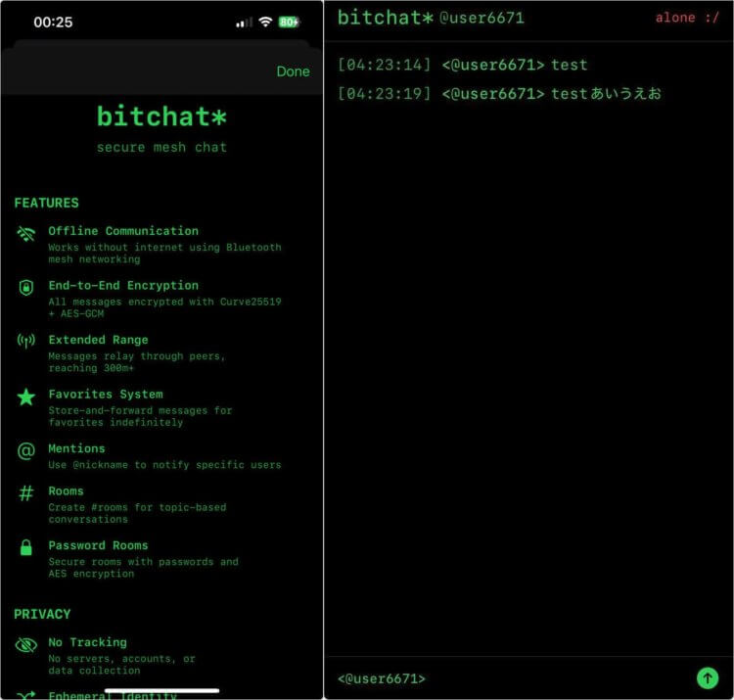Tap the Favorites System star icon

[26, 397]
